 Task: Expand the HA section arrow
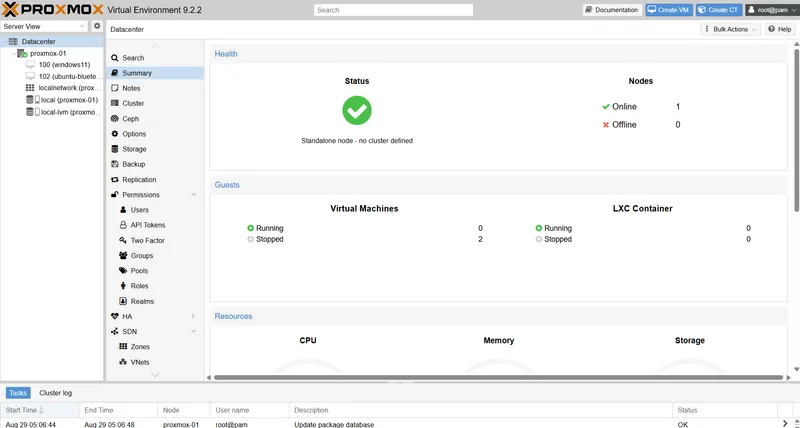pyautogui.click(x=193, y=316)
